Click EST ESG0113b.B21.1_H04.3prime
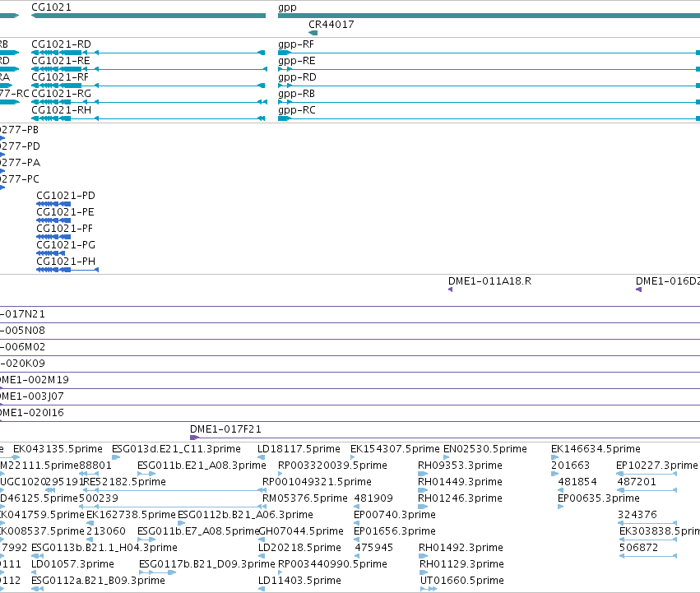Viewport: 700px width, 593px height. (104, 548)
